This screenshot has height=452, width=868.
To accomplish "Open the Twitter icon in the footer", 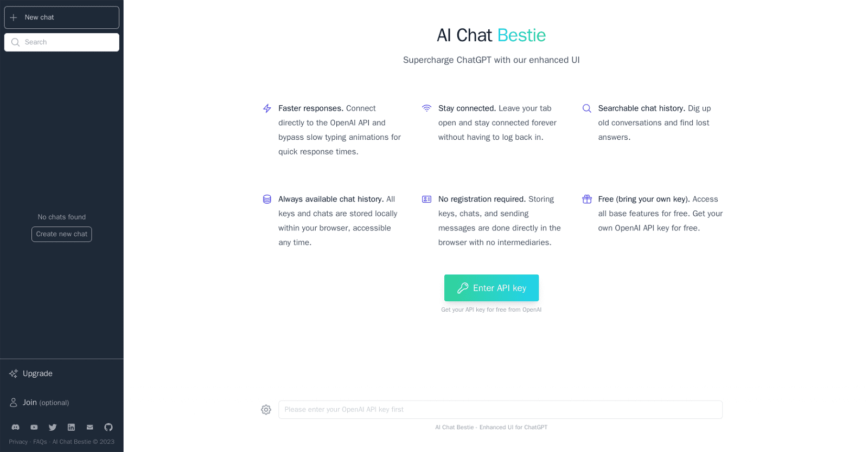I will click(x=52, y=427).
